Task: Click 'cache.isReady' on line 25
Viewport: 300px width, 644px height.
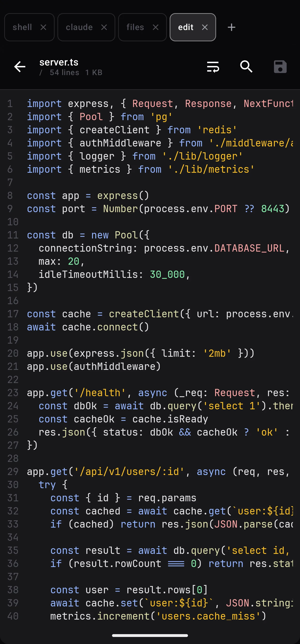Action: (x=170, y=419)
